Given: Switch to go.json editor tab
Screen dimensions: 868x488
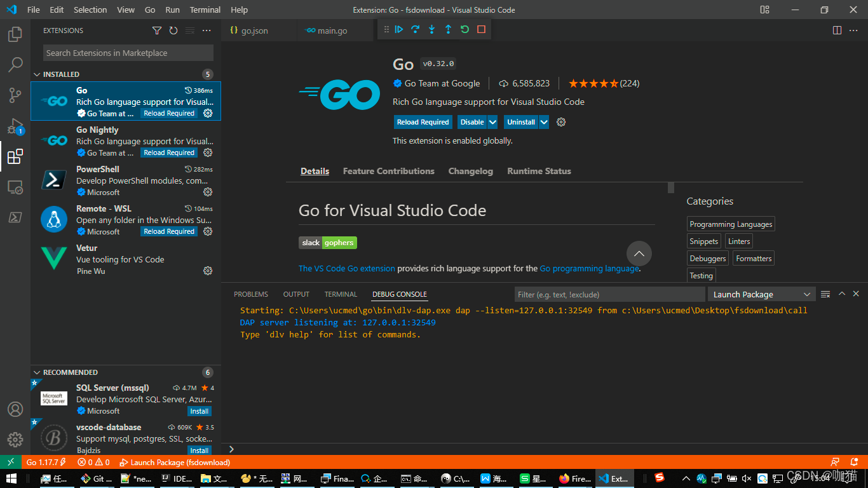Looking at the screenshot, I should coord(254,30).
